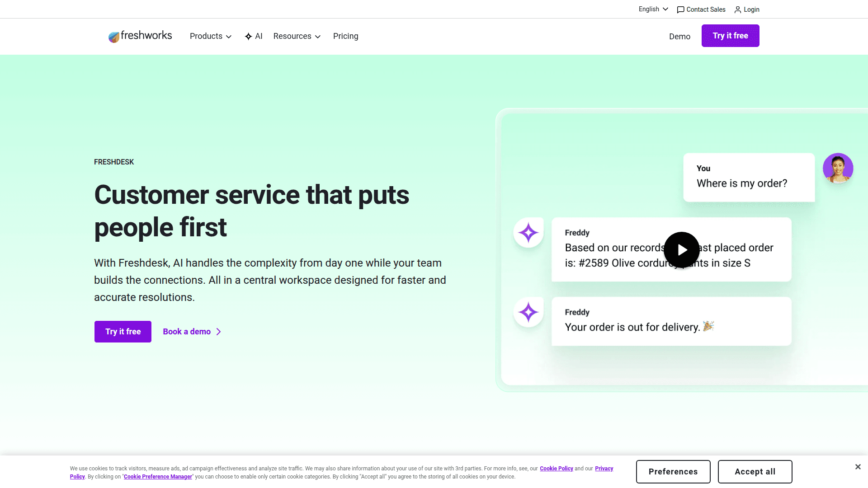Click the Login link
This screenshot has height=488, width=868.
coord(747,9)
